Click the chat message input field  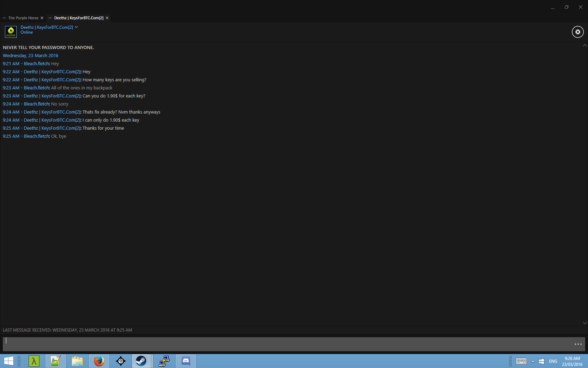coord(287,344)
